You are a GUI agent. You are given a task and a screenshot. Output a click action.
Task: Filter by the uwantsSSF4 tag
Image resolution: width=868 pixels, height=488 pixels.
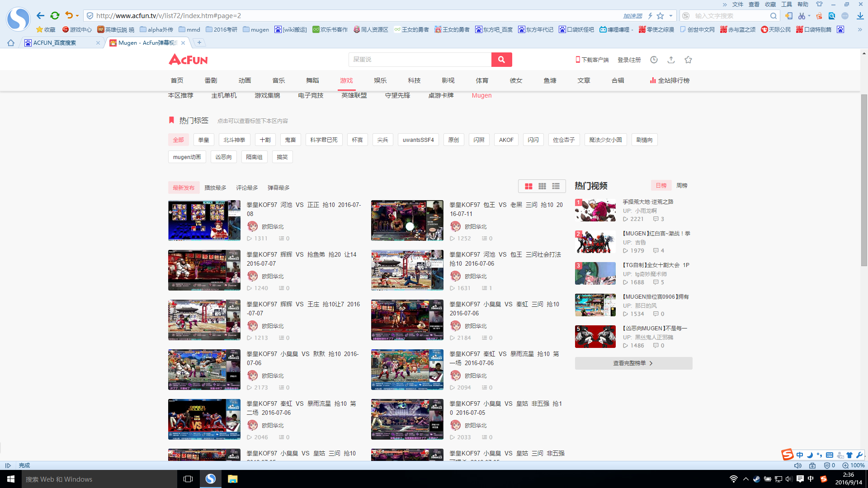pos(418,140)
